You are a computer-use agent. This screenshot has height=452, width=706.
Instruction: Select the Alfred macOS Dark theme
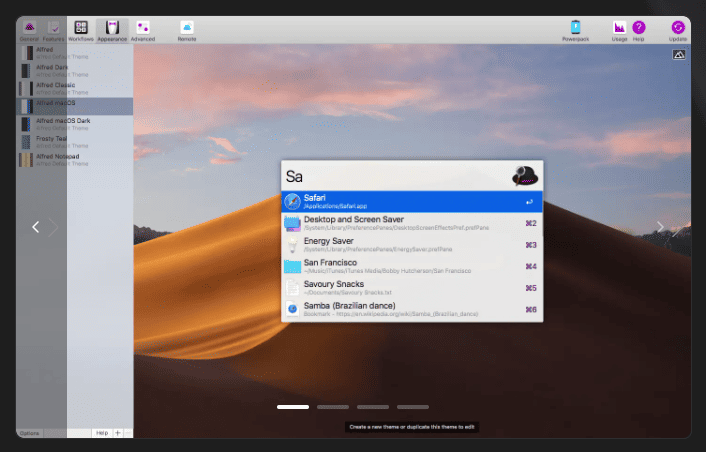(x=75, y=124)
